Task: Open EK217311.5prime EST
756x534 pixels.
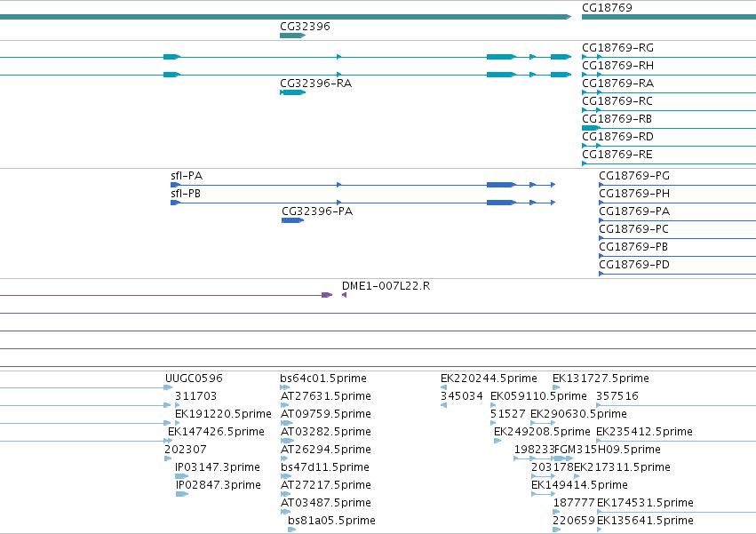Action: coord(622,467)
